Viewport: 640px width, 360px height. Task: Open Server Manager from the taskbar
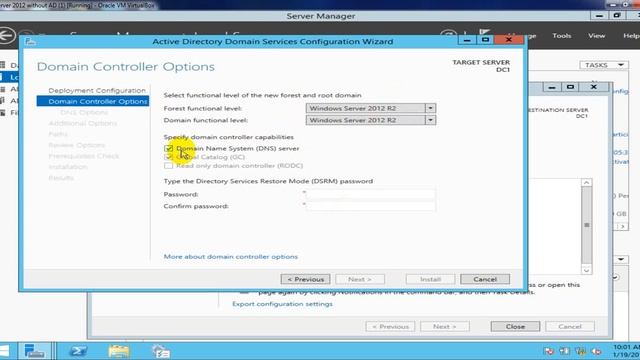pos(34,351)
